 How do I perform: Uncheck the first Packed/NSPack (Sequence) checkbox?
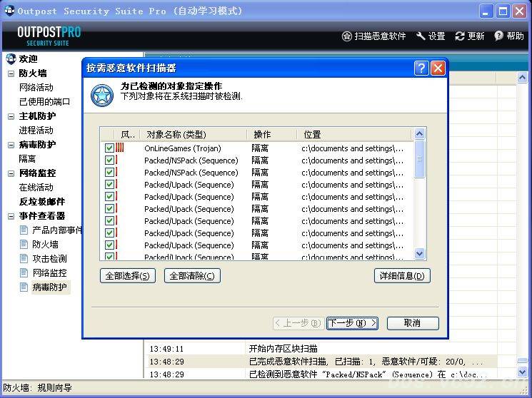[x=109, y=160]
